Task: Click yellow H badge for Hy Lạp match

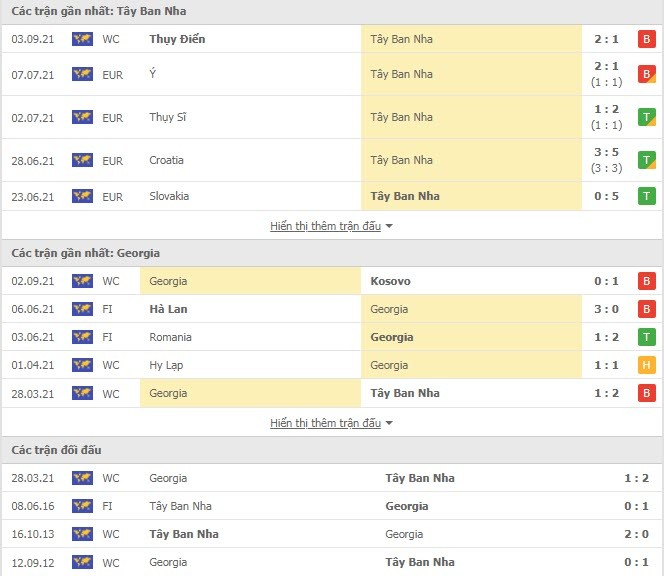Action: click(x=646, y=365)
